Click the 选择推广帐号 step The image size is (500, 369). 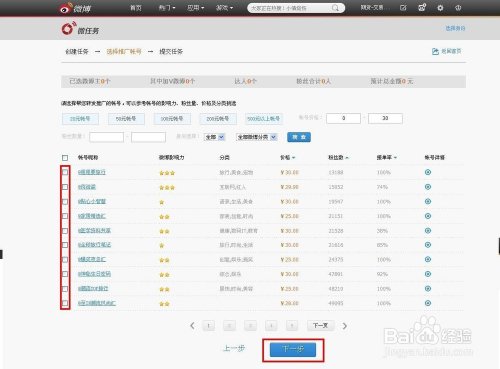pyautogui.click(x=124, y=51)
